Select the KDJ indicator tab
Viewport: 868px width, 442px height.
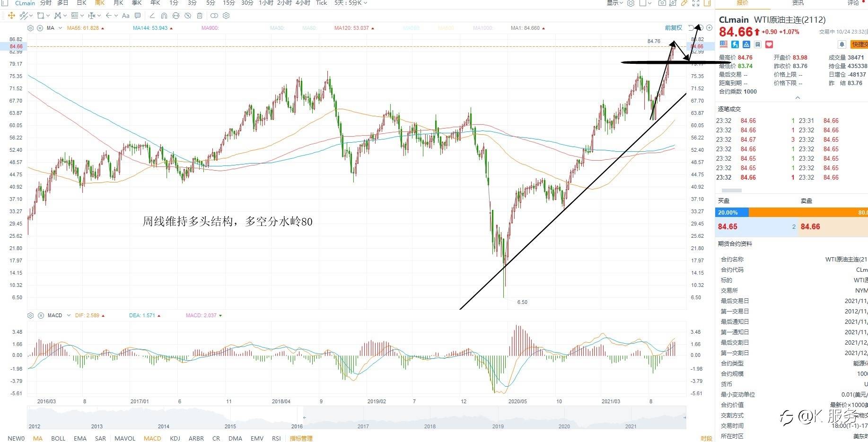coord(175,438)
